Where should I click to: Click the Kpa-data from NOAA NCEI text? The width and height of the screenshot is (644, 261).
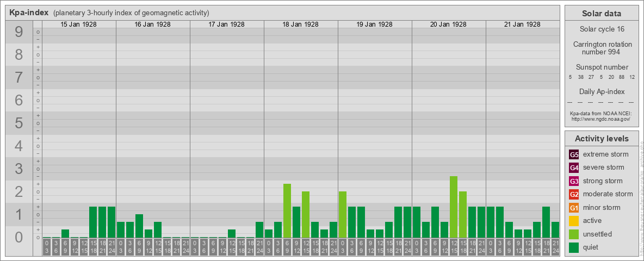600,113
